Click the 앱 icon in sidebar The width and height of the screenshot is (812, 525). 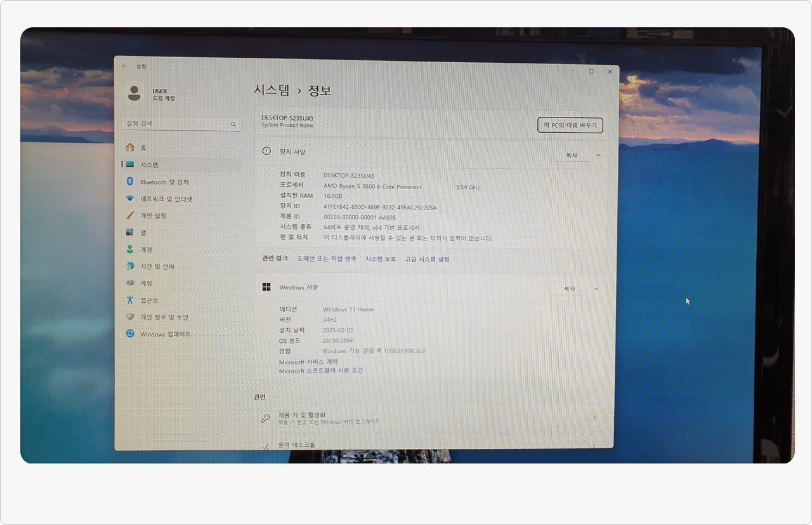tap(130, 232)
